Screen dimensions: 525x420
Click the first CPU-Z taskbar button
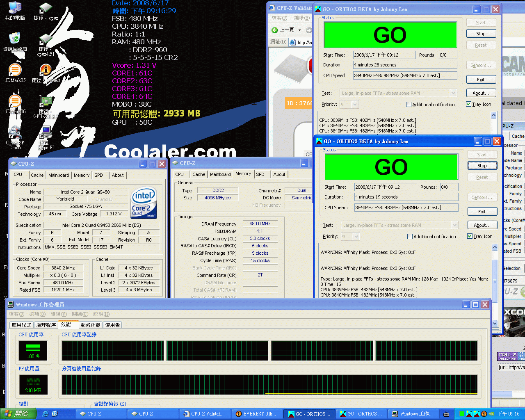[100, 414]
